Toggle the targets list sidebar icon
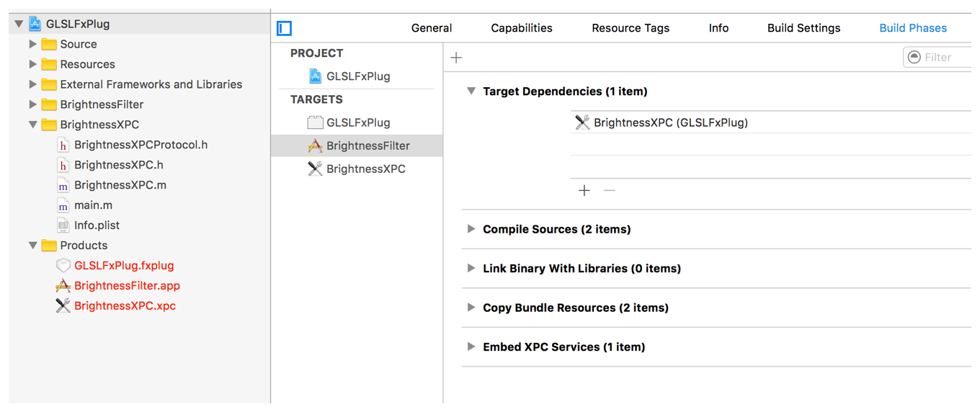980x412 pixels. pos(284,28)
